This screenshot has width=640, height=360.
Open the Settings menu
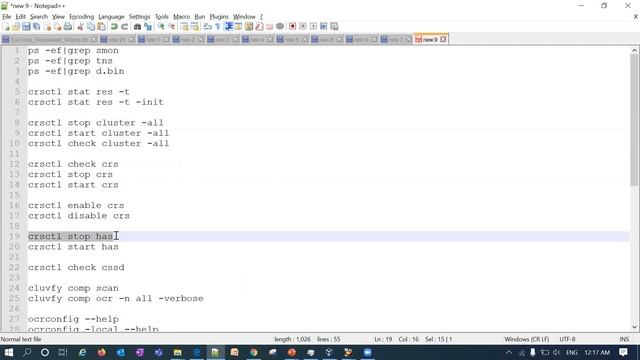[139, 17]
